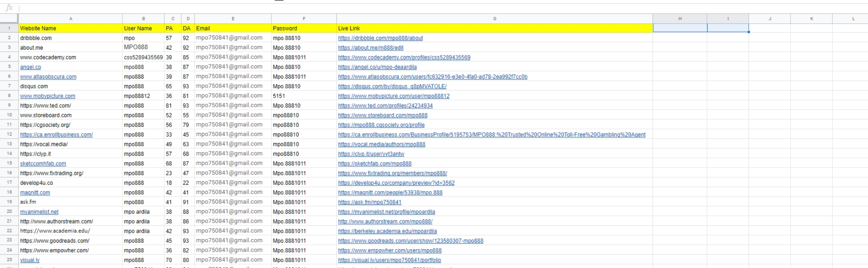Open the goodreads.com user show link
Image resolution: width=868 pixels, height=268 pixels.
[x=410, y=241]
